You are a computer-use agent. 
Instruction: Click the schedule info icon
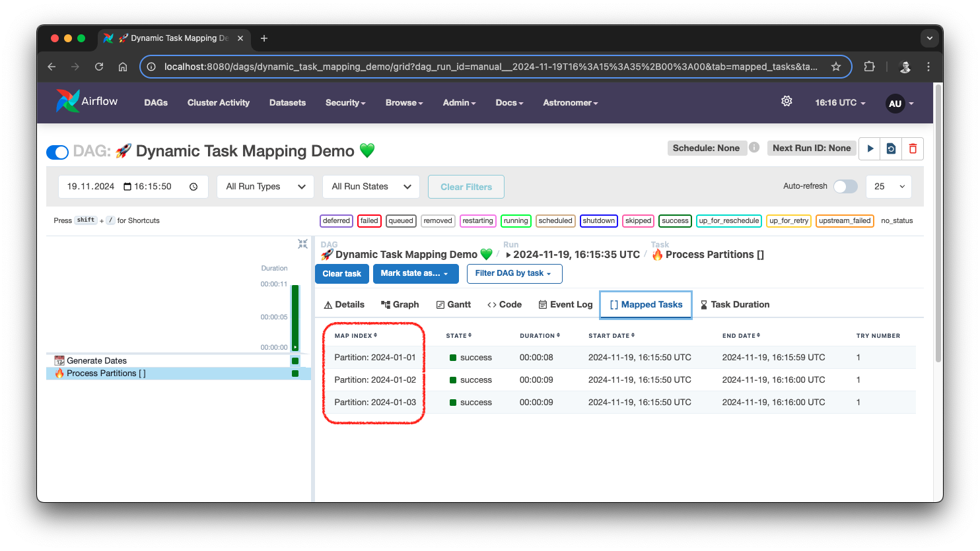point(754,148)
